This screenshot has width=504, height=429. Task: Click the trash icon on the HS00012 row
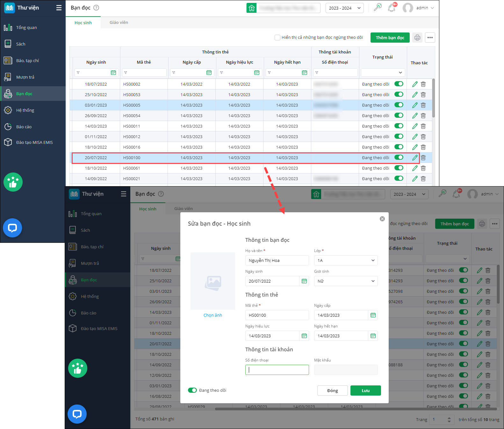click(423, 137)
